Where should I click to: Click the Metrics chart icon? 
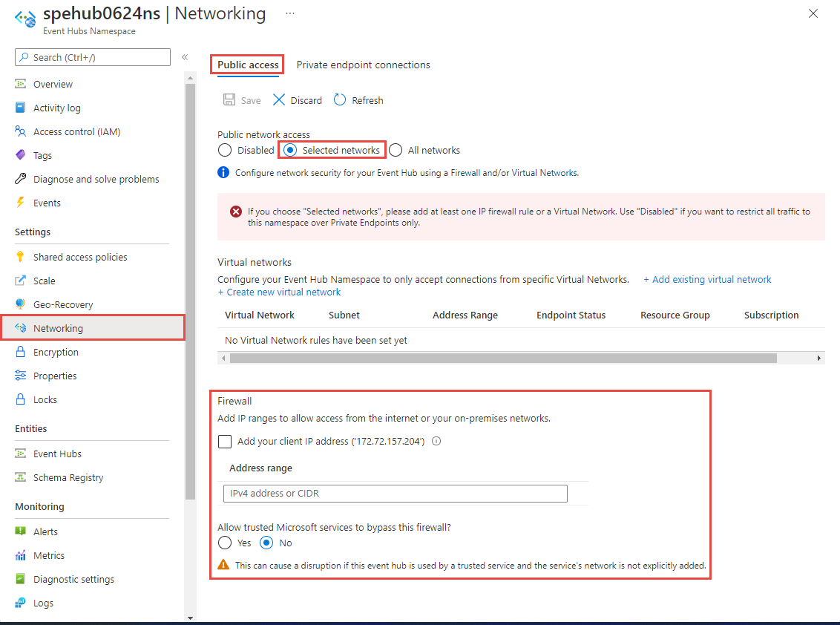point(20,555)
